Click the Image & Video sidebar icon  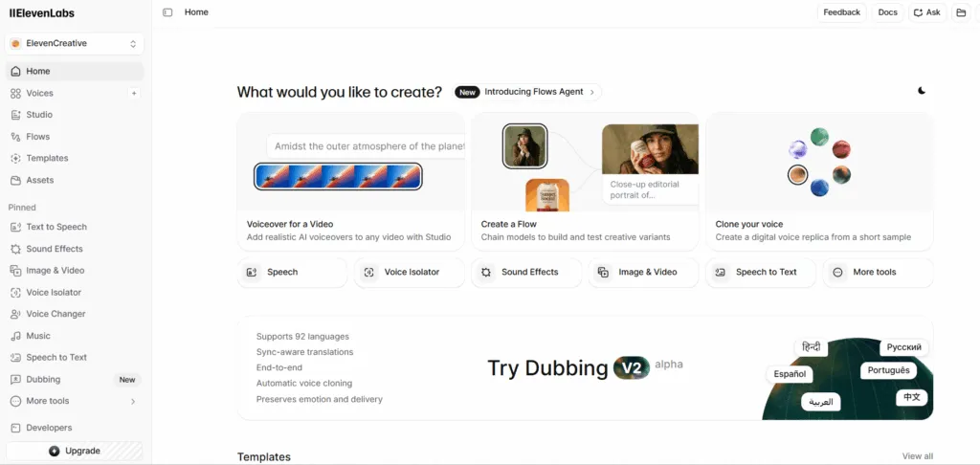(x=15, y=271)
